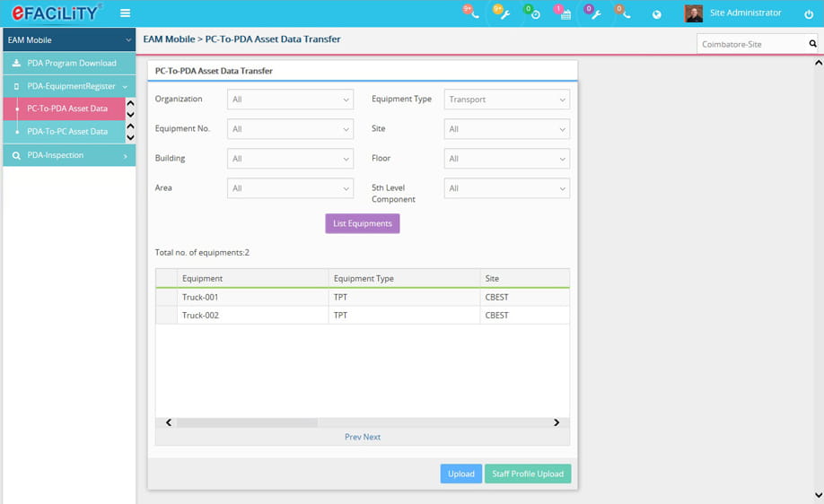This screenshot has height=504, width=824.
Task: Open the Equipment Type dropdown showing Transport
Action: pos(506,100)
